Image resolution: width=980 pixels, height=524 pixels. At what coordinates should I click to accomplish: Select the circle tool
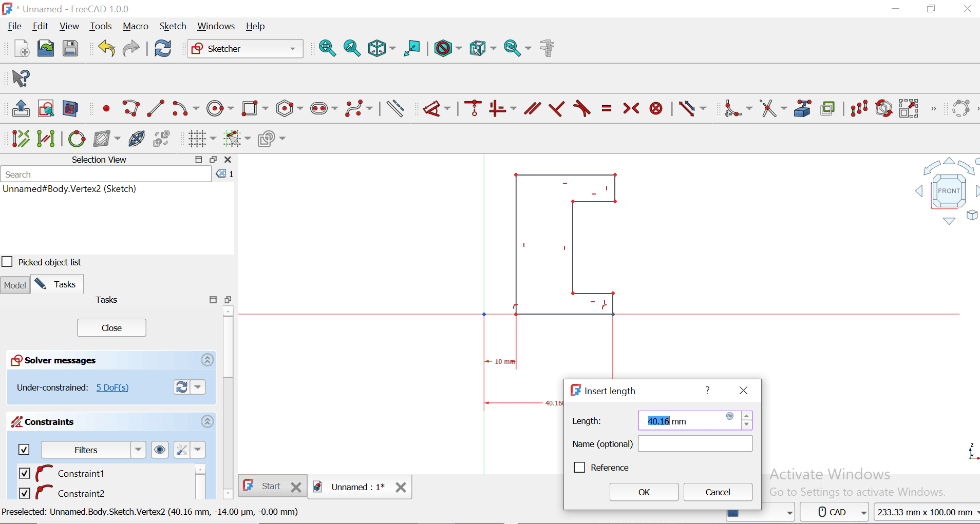(x=215, y=108)
